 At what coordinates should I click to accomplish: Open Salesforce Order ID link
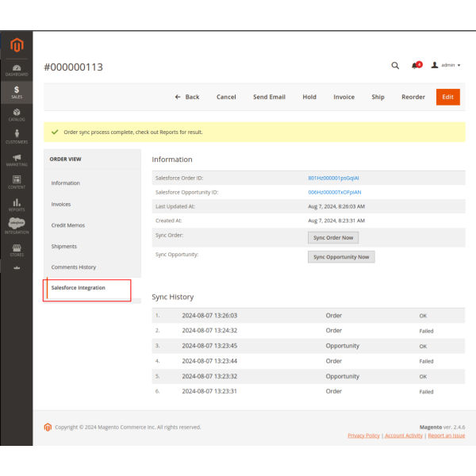click(334, 178)
